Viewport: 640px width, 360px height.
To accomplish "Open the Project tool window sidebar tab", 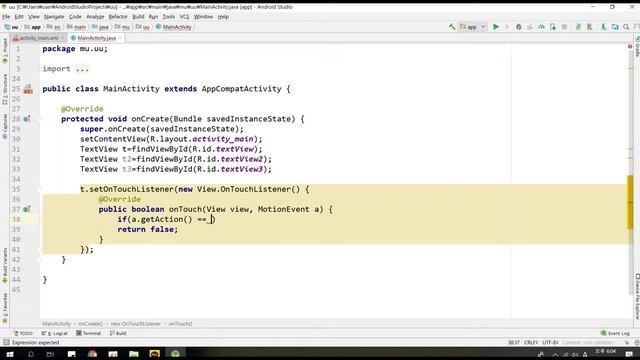I will (5, 50).
